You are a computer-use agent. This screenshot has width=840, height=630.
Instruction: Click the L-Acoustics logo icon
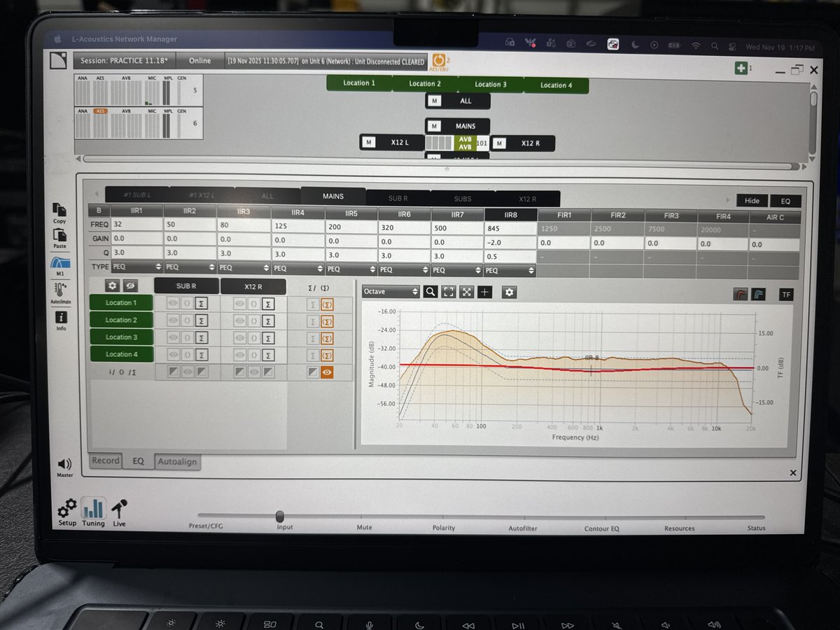coord(59,60)
